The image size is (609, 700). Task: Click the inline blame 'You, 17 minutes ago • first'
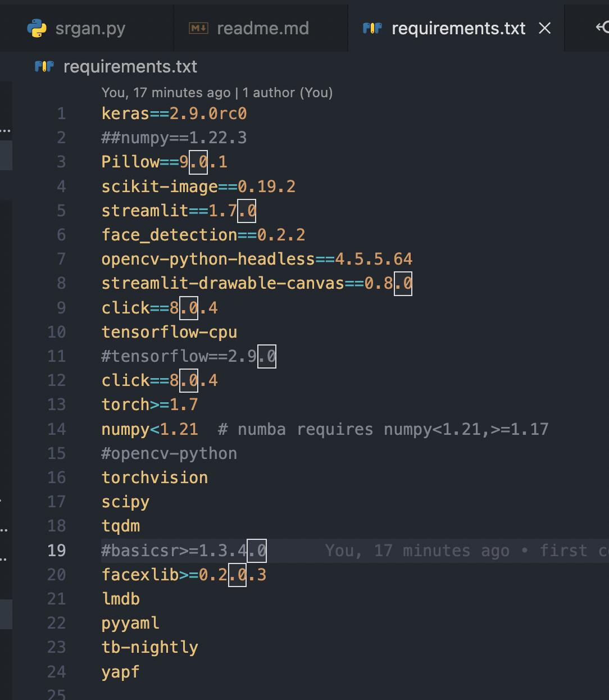coord(466,551)
